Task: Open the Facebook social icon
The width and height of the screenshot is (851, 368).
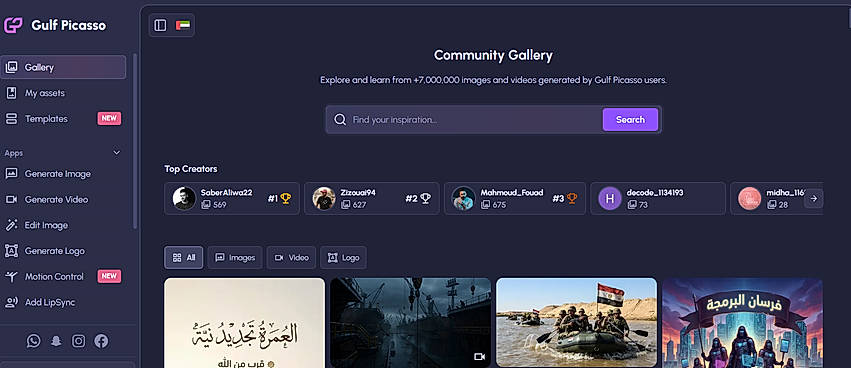Action: (101, 341)
